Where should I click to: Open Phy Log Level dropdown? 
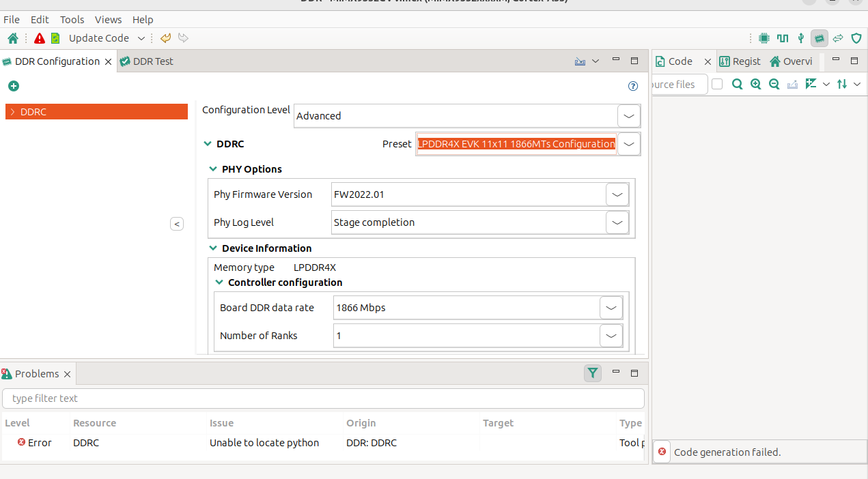click(x=617, y=222)
